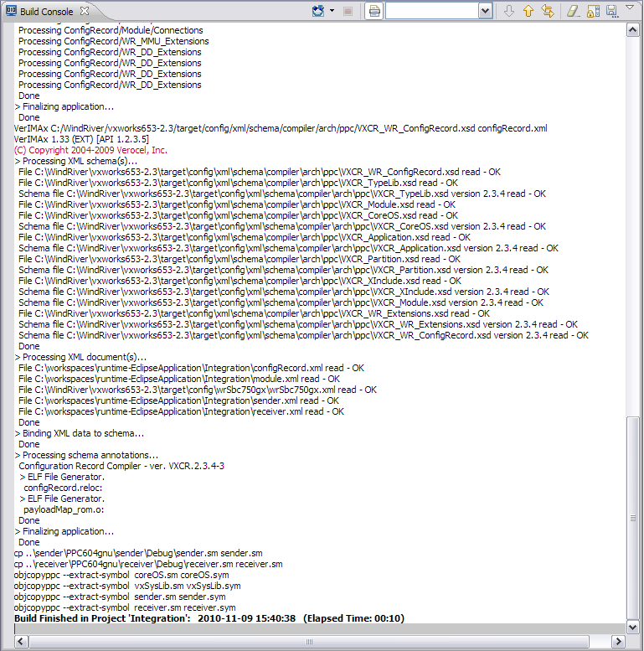This screenshot has width=644, height=651.
Task: Open the view menu triangle in Build Console
Action: pos(630,7)
